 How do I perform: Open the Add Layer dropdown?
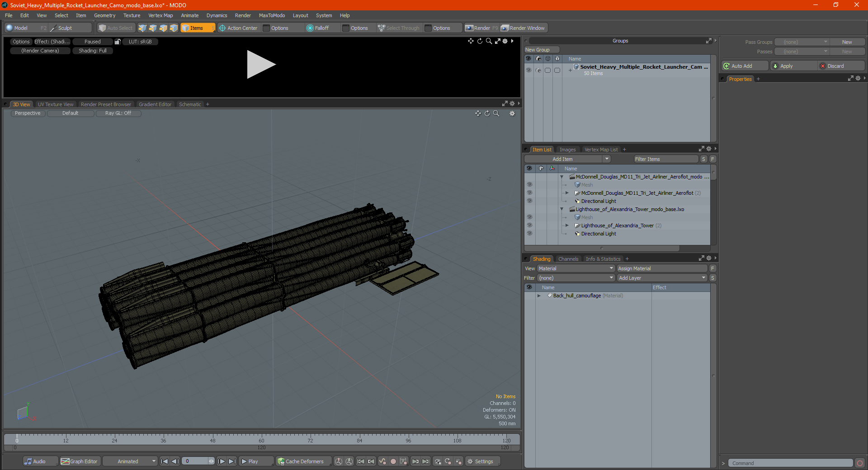tap(662, 278)
